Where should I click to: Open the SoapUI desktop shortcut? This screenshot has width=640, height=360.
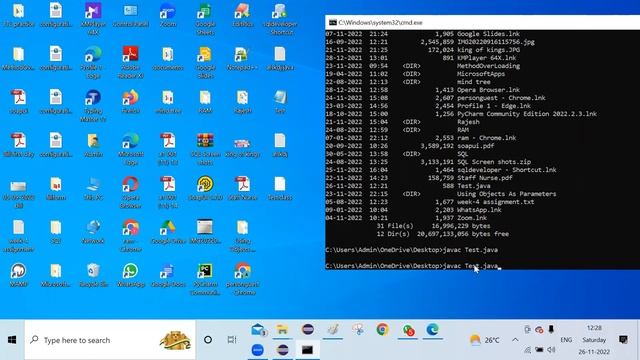205,189
